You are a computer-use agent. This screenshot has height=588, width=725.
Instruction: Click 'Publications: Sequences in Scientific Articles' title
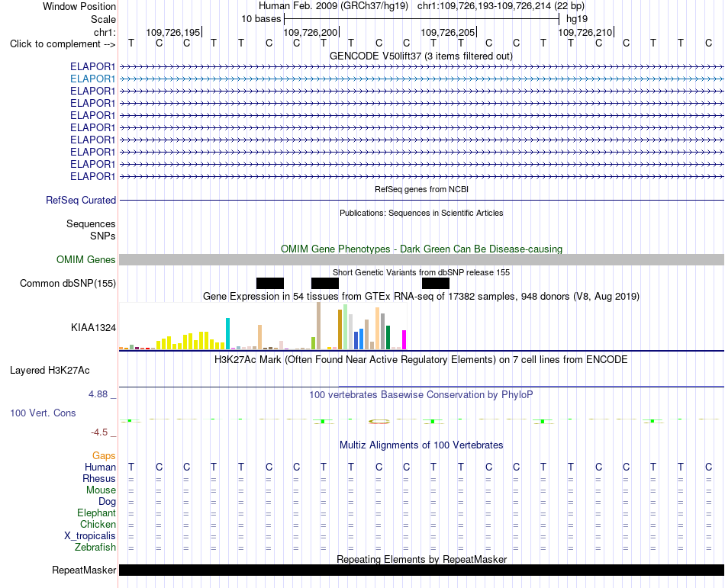point(421,213)
